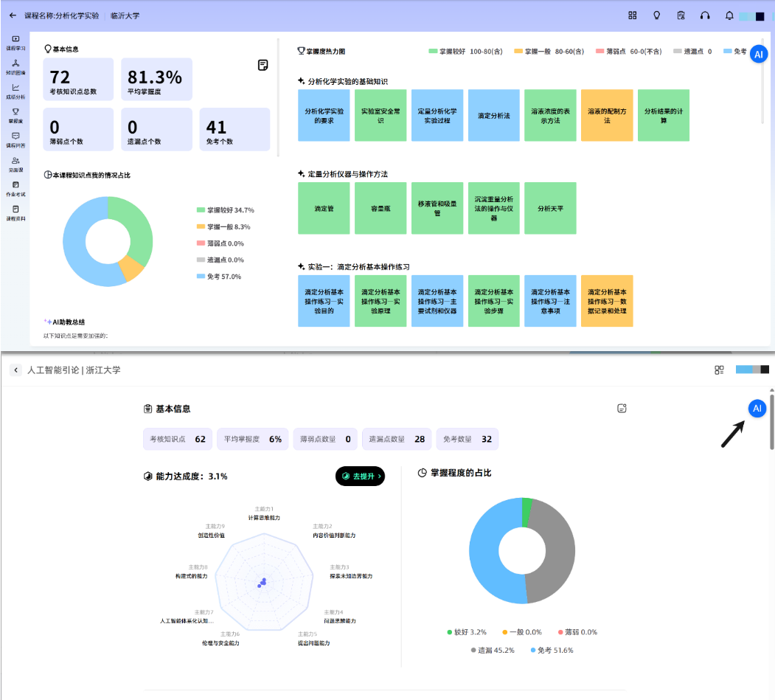This screenshot has height=700, width=775.
Task: Open the AI assistant on 人工智能引论 page
Action: [x=757, y=408]
